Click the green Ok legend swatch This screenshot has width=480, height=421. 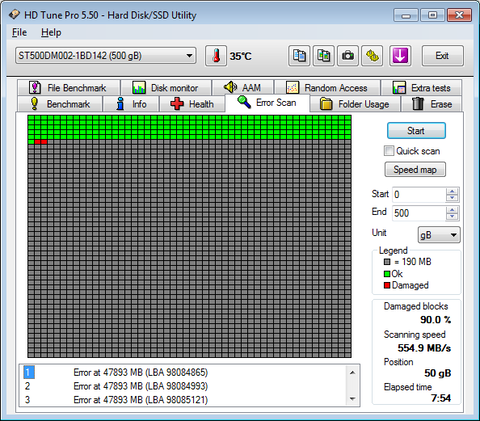387,274
